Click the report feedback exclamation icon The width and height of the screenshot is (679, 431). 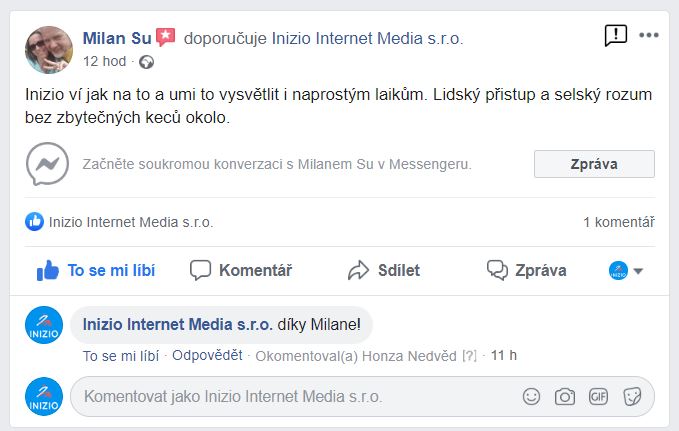pyautogui.click(x=615, y=35)
